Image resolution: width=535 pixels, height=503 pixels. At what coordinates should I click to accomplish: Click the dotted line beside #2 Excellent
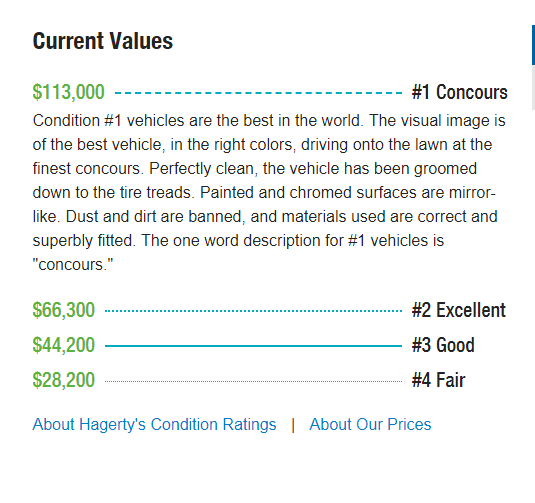[x=254, y=311]
